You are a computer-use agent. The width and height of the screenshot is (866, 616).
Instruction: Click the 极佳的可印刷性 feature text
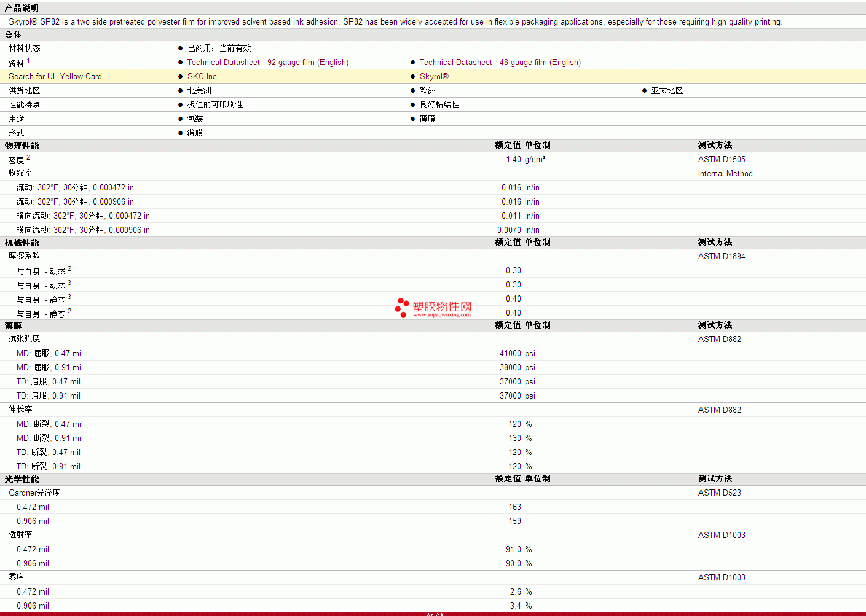pos(215,104)
